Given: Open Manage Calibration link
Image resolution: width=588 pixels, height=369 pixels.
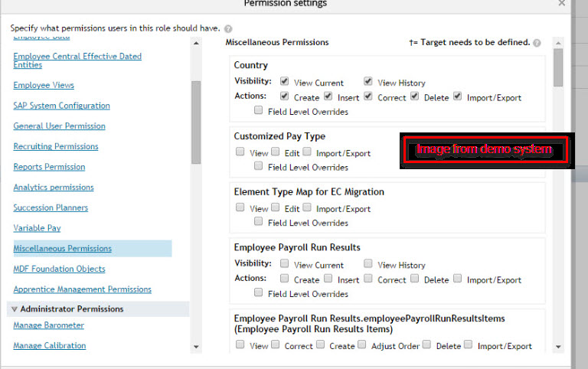Looking at the screenshot, I should (50, 345).
